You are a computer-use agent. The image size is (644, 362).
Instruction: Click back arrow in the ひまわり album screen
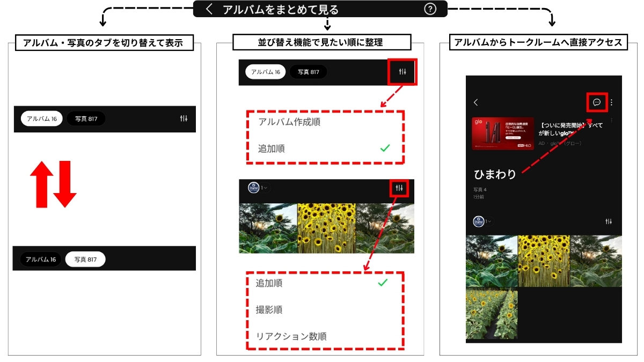[x=475, y=102]
